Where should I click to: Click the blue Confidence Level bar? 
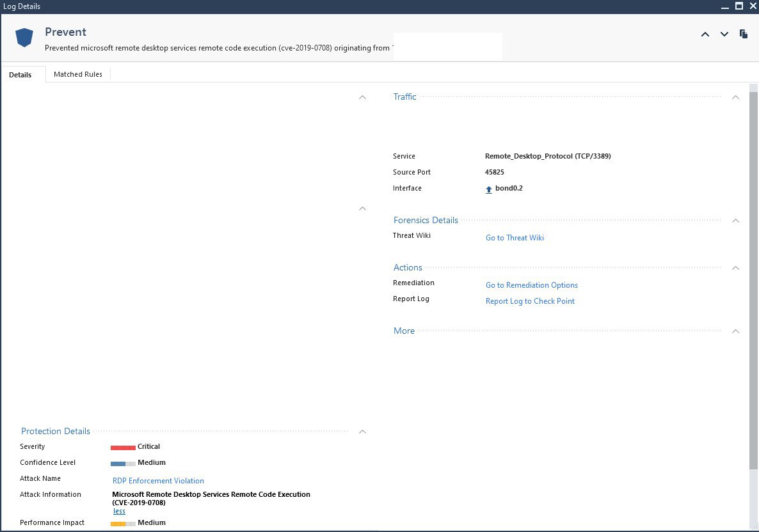click(123, 464)
